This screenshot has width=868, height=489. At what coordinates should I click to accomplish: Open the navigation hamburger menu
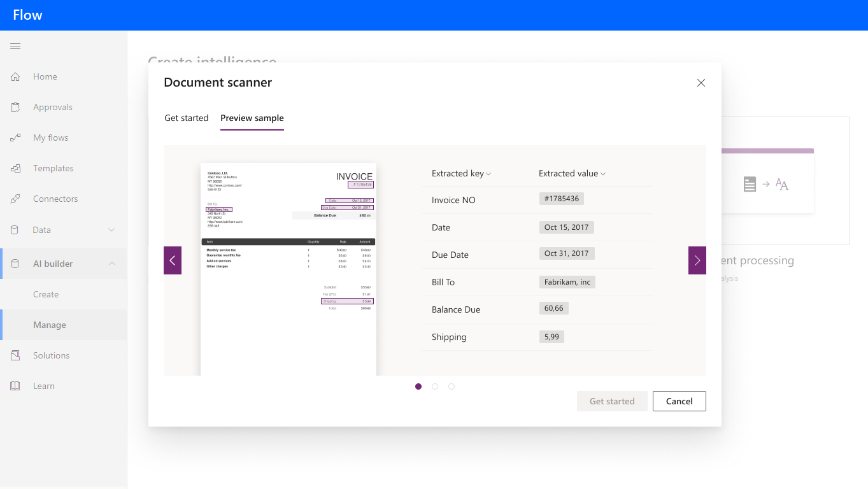(15, 46)
